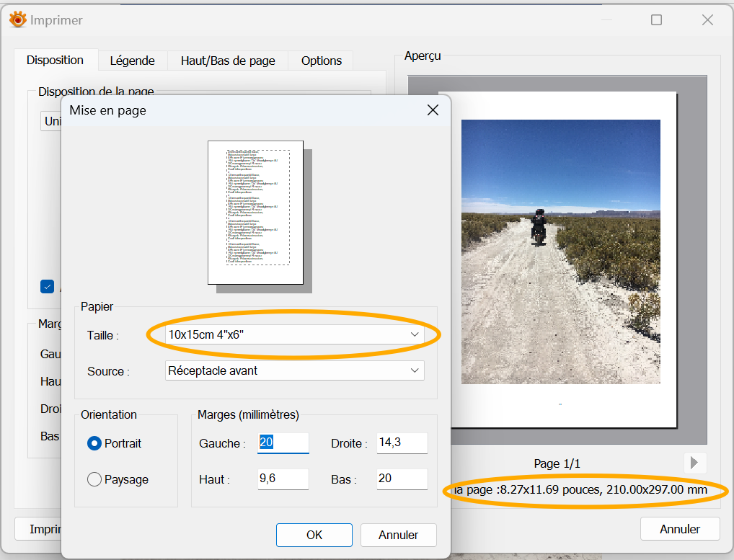734x560 pixels.
Task: Click the Gauche margin field
Action: tap(283, 443)
